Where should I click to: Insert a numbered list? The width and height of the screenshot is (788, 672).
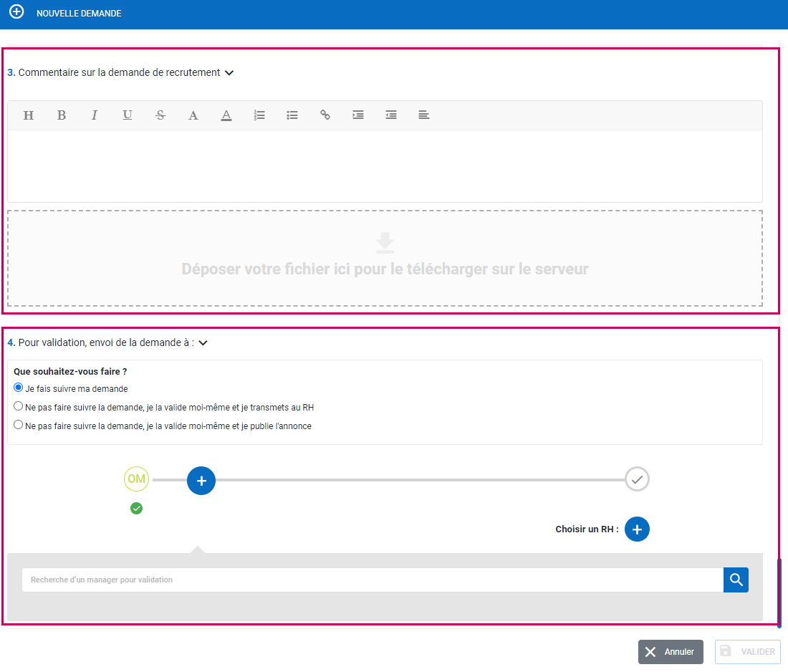pos(259,115)
